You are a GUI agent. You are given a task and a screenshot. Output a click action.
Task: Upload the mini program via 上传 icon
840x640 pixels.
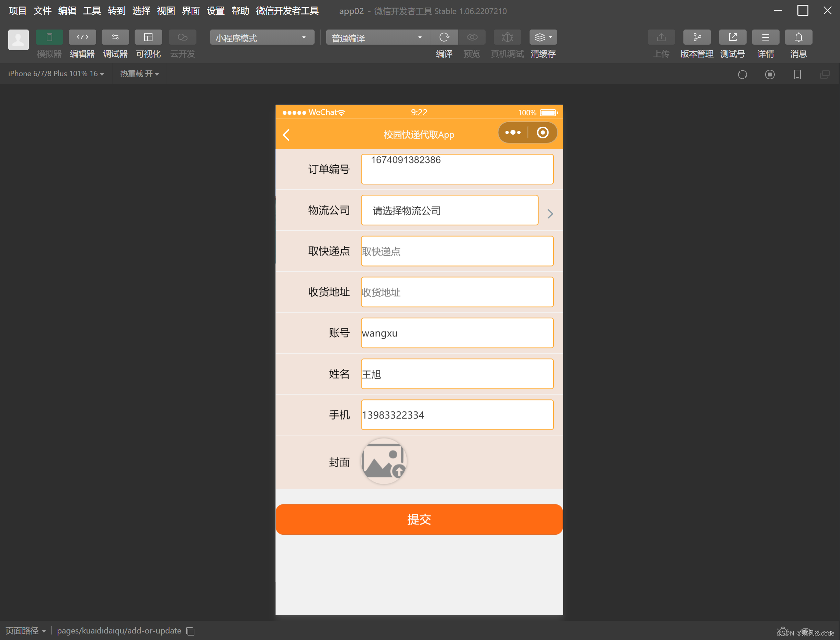[x=661, y=37]
